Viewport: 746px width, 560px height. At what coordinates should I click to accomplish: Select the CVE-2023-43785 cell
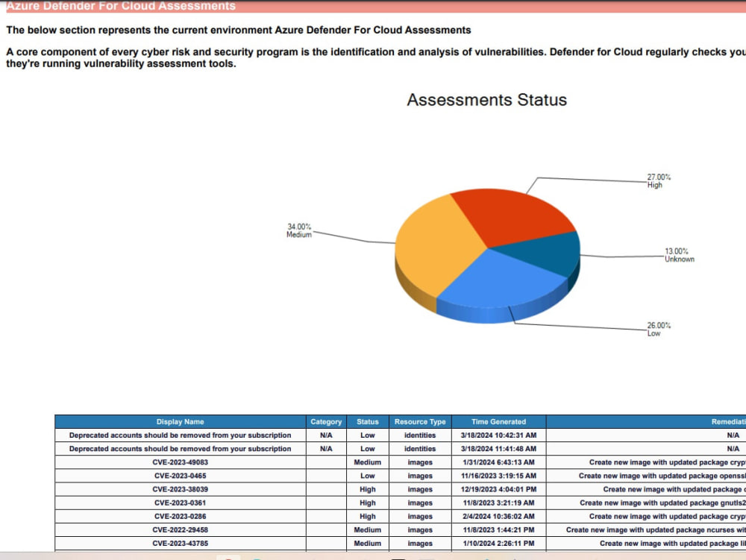coord(181,543)
